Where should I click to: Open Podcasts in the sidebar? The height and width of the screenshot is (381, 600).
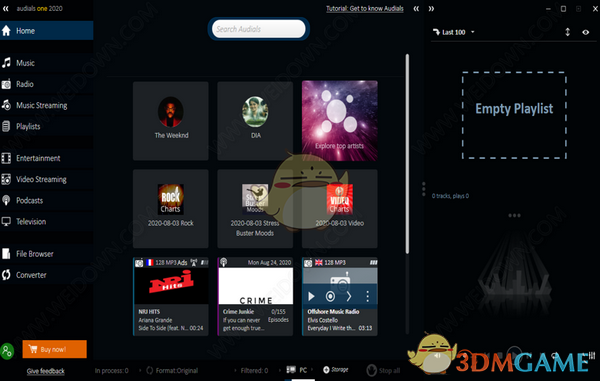[x=46, y=200]
